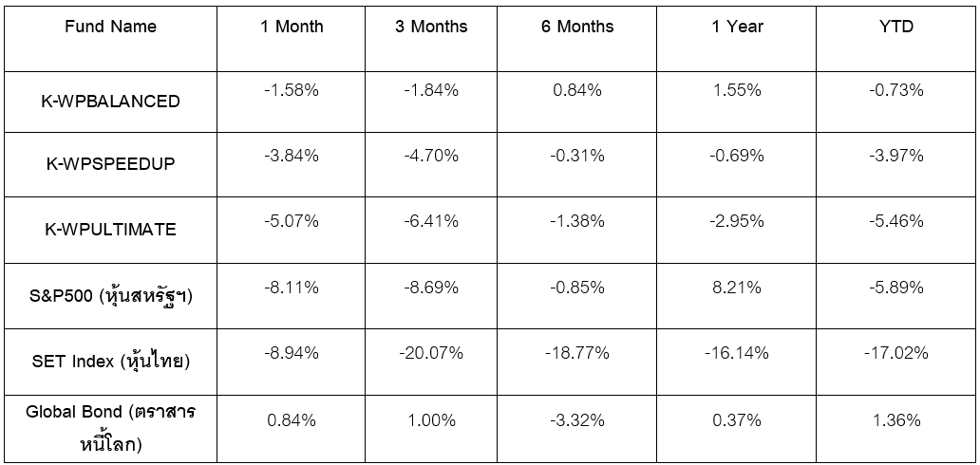Click K-WPBALANCED 1 Month value -1.58%
The width and height of the screenshot is (980, 465).
292,90
